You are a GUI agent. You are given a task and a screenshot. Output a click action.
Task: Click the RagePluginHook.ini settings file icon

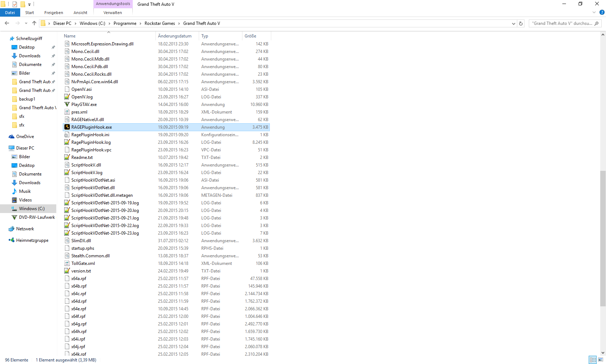[67, 135]
